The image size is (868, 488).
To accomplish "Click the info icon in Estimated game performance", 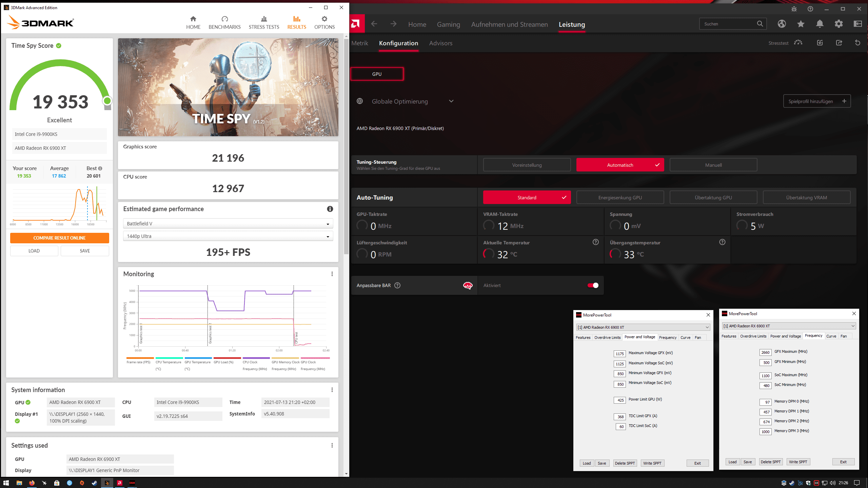I will pos(330,209).
